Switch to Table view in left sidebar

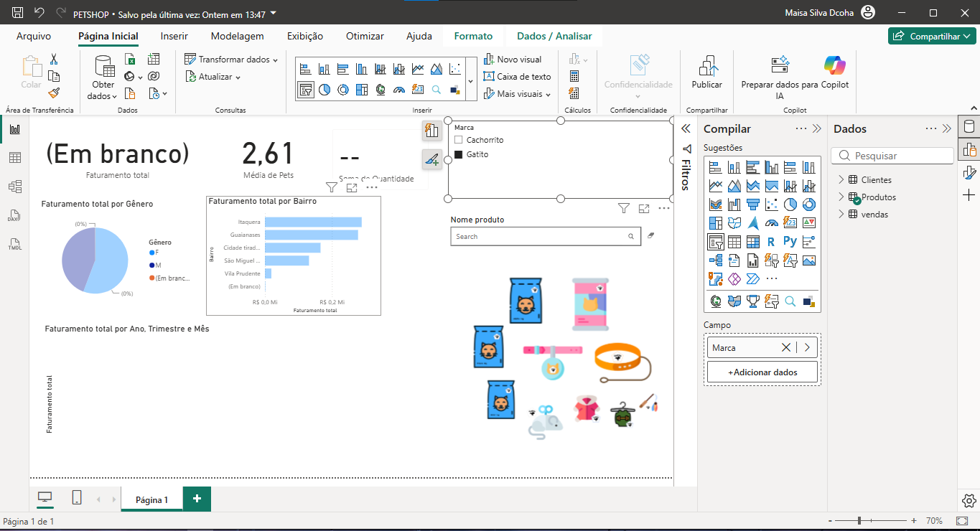tap(14, 158)
